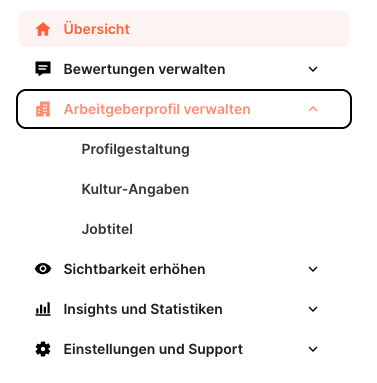Expand Insights und Statistiken chevron
Viewport: 377px width, 383px height.
pos(313,309)
